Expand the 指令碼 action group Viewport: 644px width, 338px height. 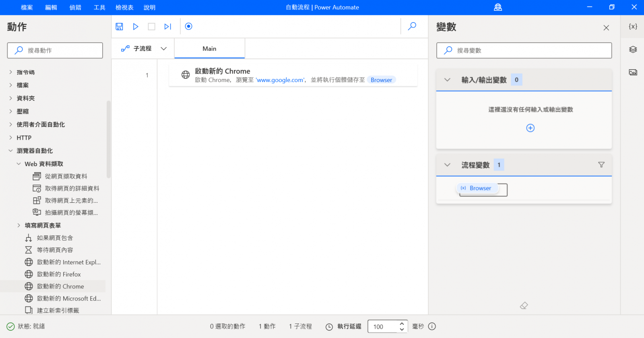[11, 72]
